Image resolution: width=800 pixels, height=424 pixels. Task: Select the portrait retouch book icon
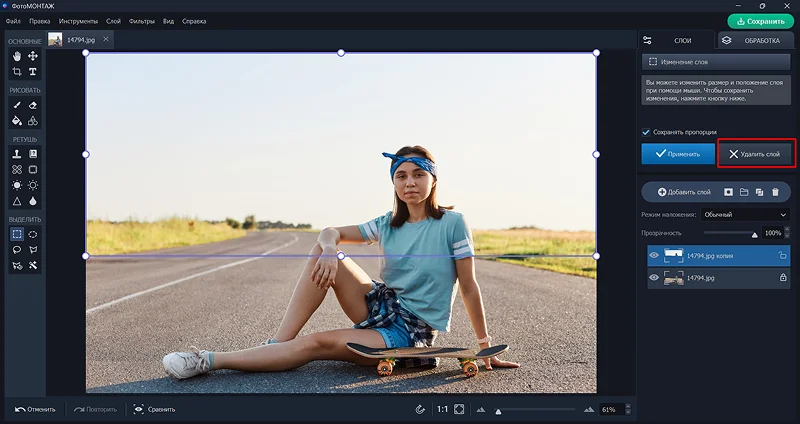click(33, 154)
